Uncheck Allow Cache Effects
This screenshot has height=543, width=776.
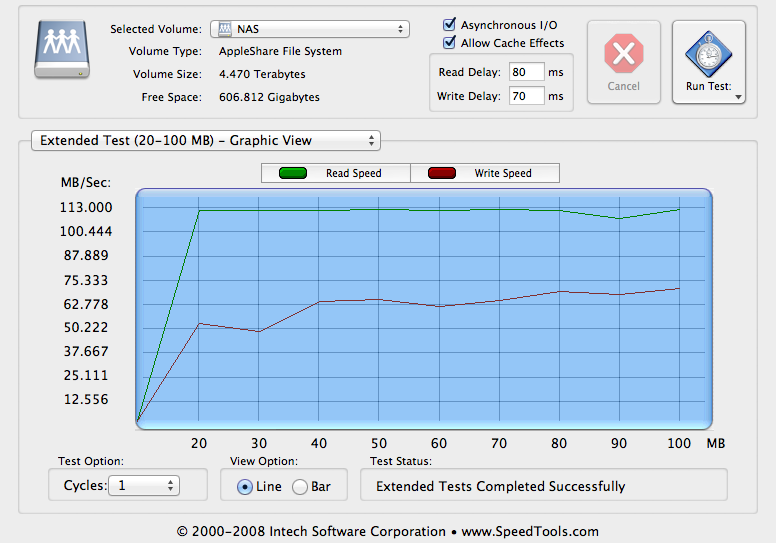coord(450,43)
